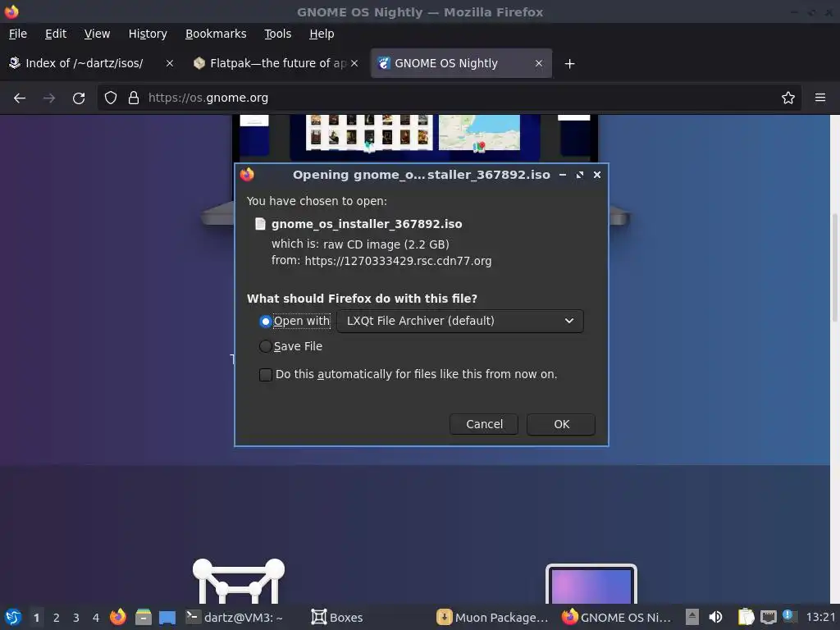The height and width of the screenshot is (630, 840).
Task: Open a new tab with plus icon
Action: pyautogui.click(x=569, y=64)
